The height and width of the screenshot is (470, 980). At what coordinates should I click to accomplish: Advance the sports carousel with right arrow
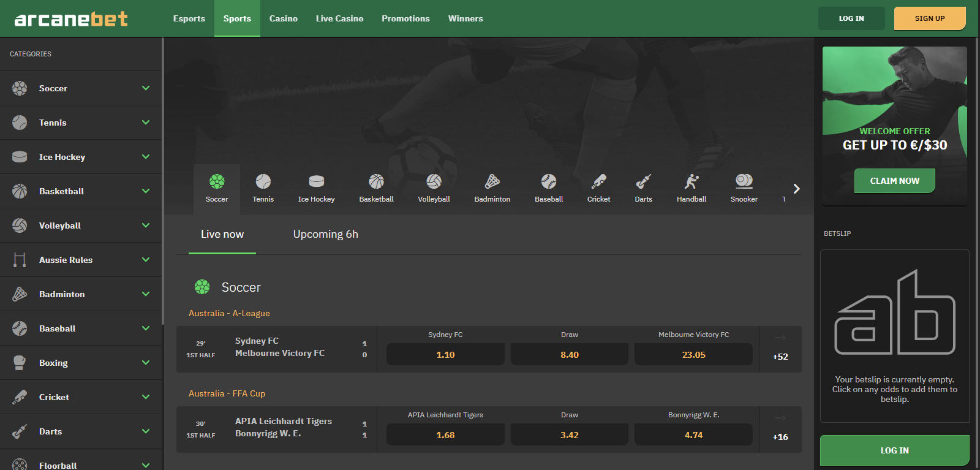click(796, 189)
